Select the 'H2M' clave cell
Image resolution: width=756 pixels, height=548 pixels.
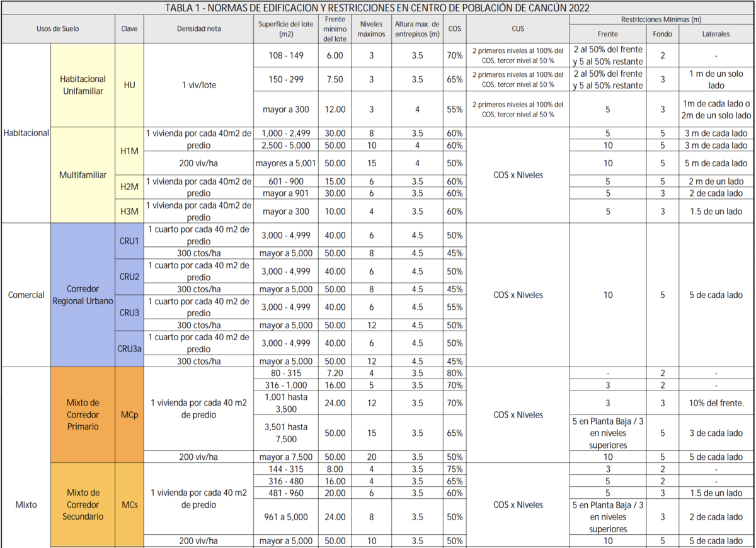[x=129, y=187]
